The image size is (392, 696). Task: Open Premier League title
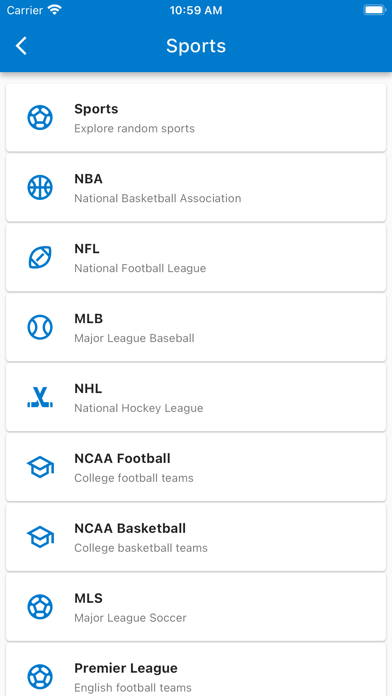pyautogui.click(x=126, y=668)
